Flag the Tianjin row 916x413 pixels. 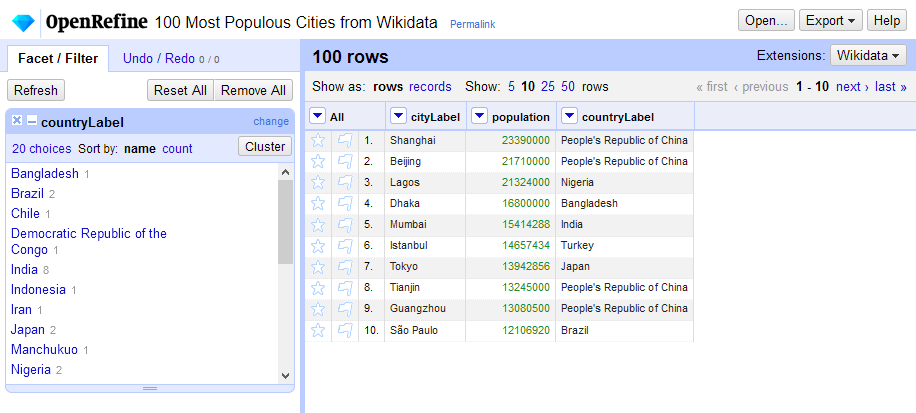coord(345,288)
